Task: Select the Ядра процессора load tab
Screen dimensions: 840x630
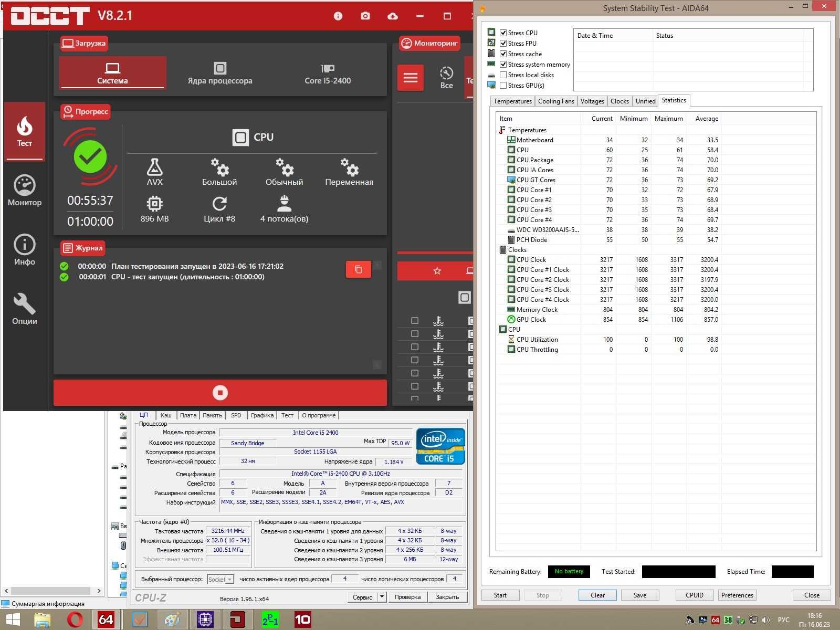Action: (x=220, y=73)
